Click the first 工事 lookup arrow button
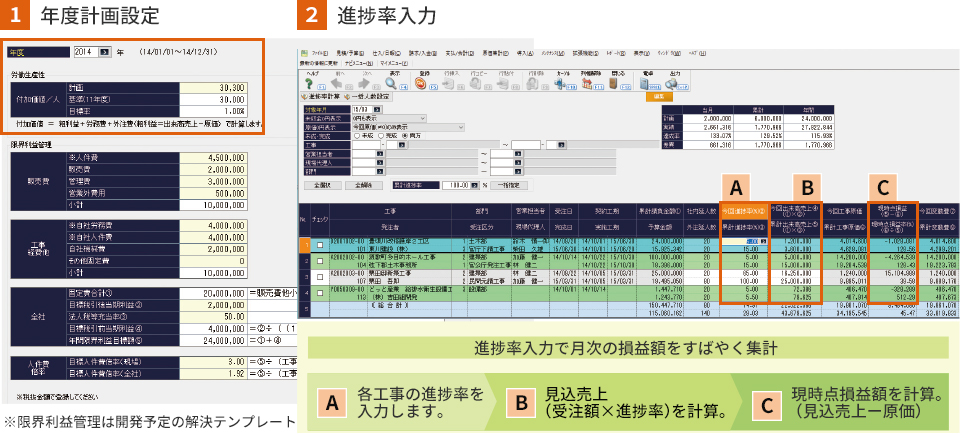This screenshot has height=434, width=960. [x=402, y=145]
